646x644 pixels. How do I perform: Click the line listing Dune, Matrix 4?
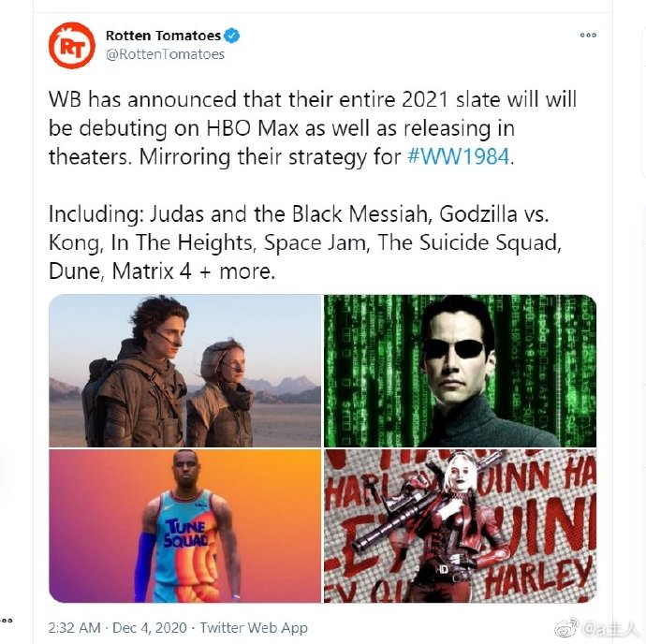[161, 271]
